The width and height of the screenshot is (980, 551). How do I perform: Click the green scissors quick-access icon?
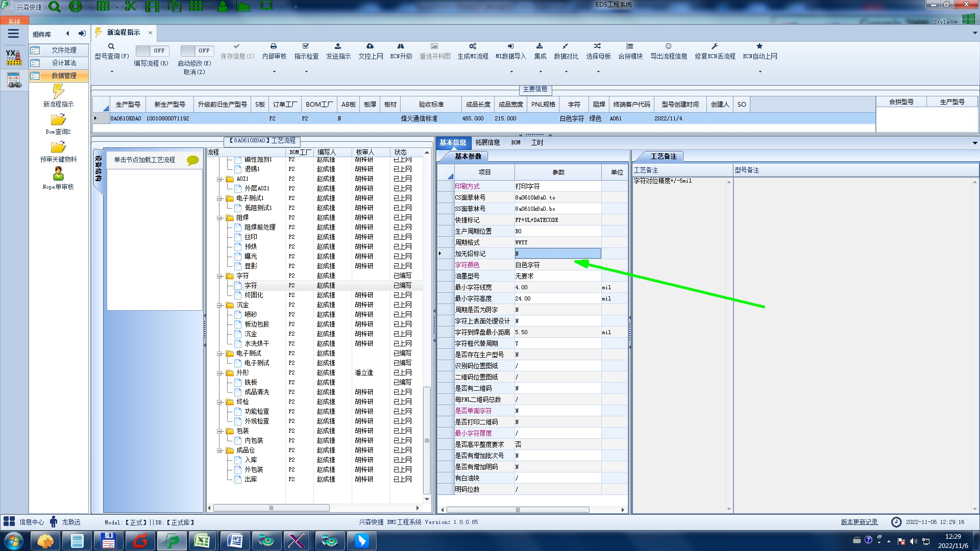click(x=131, y=7)
